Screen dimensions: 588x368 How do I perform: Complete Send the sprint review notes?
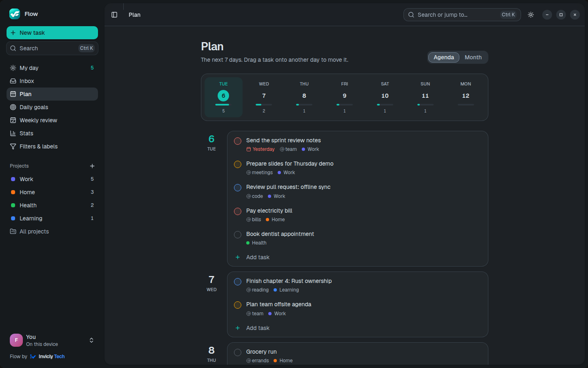click(238, 141)
